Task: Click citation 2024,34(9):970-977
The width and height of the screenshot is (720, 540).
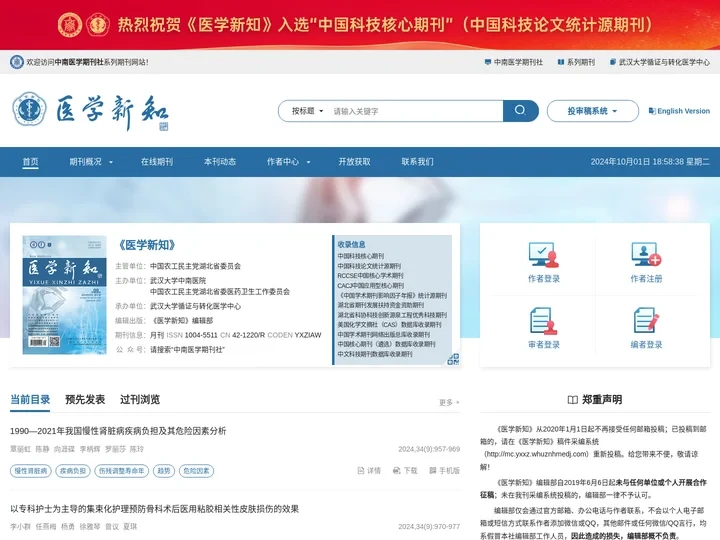Action: click(429, 526)
